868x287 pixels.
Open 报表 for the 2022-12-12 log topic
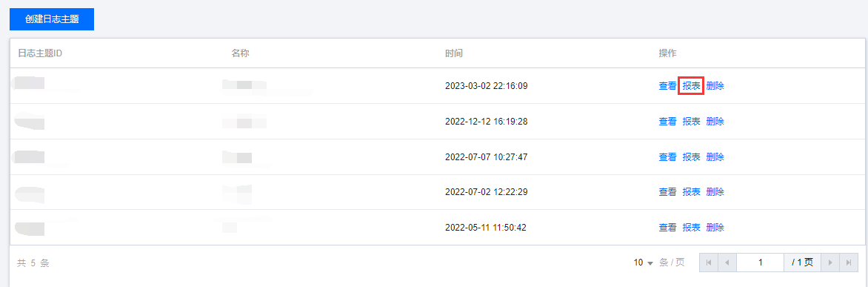pos(692,122)
